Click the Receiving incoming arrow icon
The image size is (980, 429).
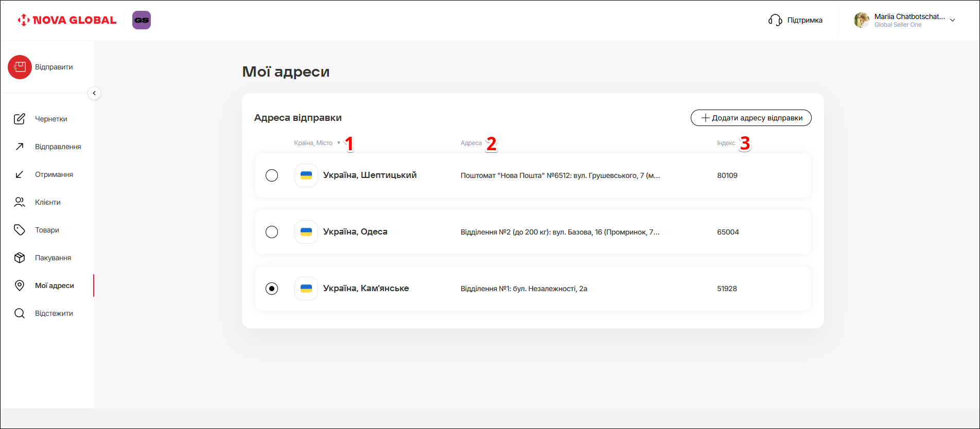(x=20, y=174)
